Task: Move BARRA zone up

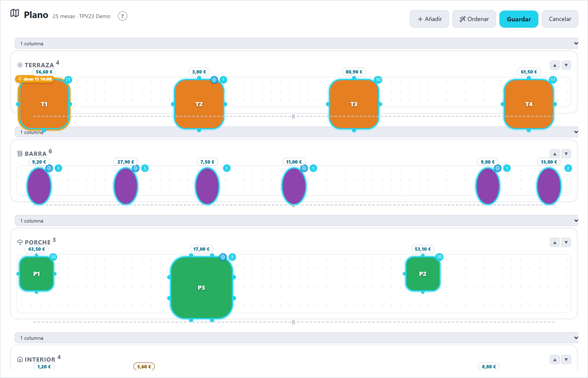Action: [x=555, y=154]
